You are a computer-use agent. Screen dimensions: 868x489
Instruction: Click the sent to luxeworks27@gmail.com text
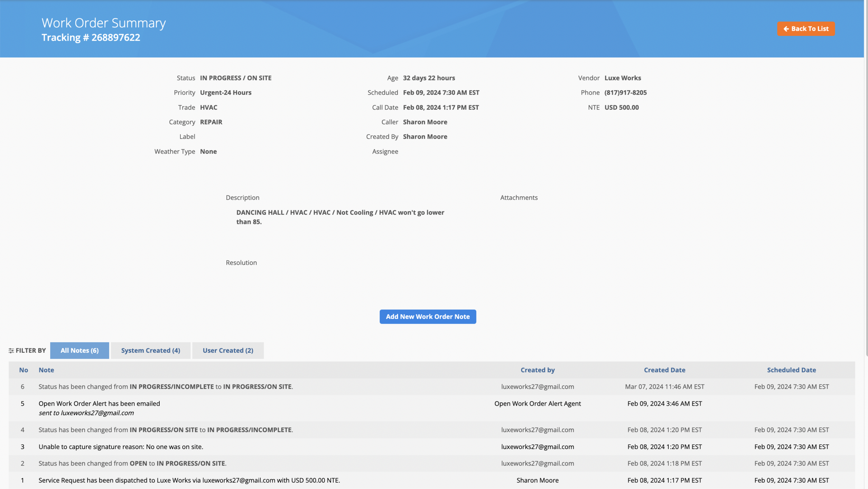[x=86, y=413]
